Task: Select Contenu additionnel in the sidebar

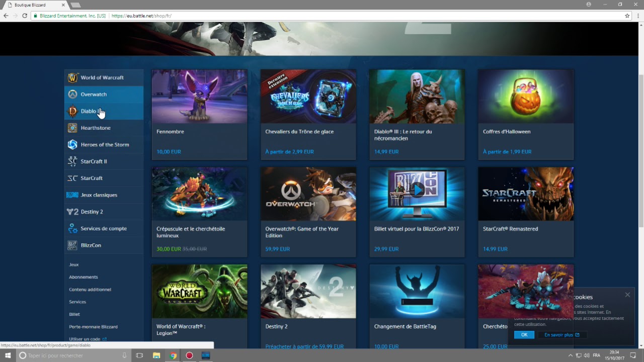Action: (x=90, y=290)
